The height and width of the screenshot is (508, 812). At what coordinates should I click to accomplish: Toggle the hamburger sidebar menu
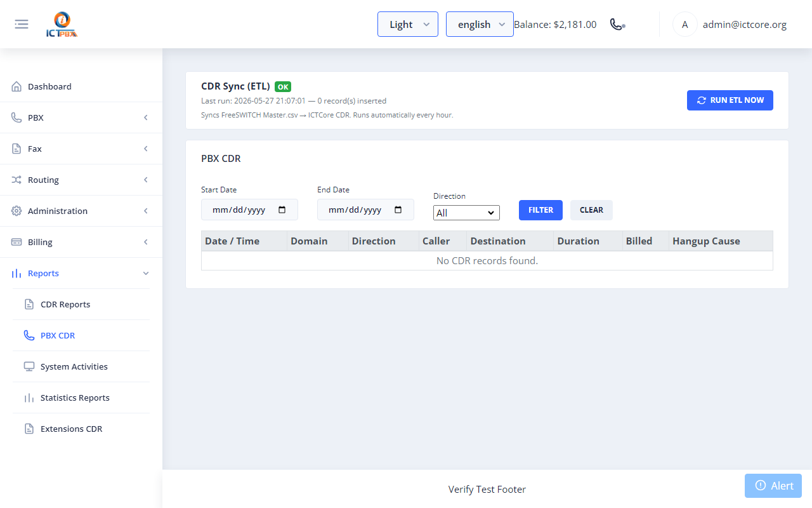coord(22,24)
